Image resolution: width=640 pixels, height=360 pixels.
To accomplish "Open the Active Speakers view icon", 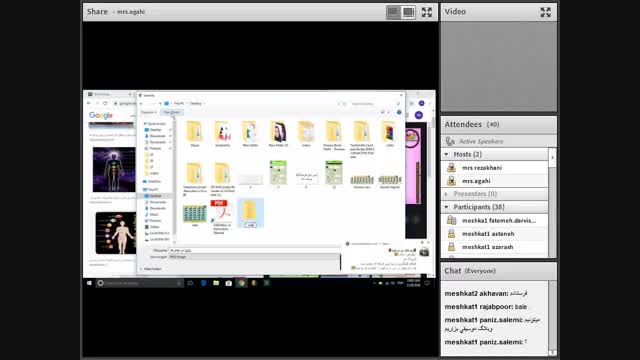I will (x=450, y=141).
